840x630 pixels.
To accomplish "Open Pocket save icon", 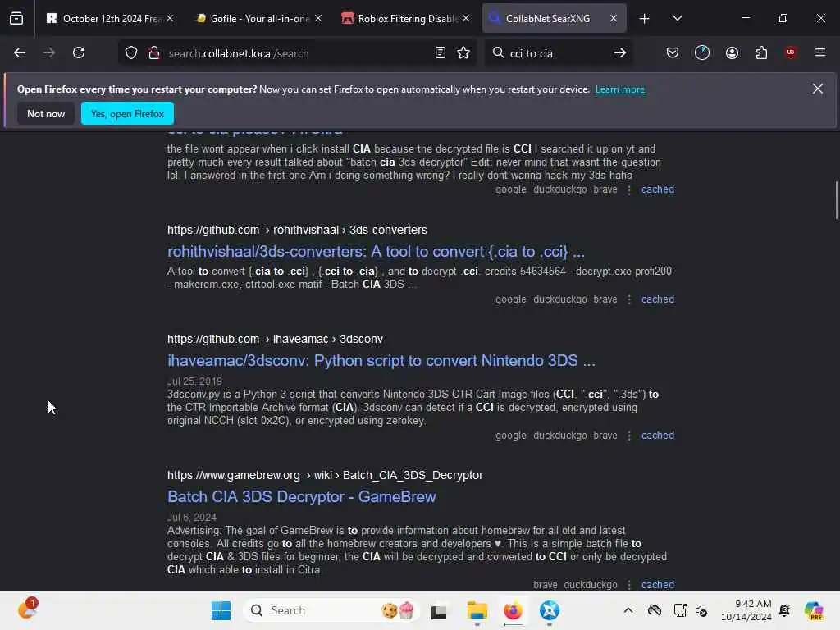I will pyautogui.click(x=673, y=52).
